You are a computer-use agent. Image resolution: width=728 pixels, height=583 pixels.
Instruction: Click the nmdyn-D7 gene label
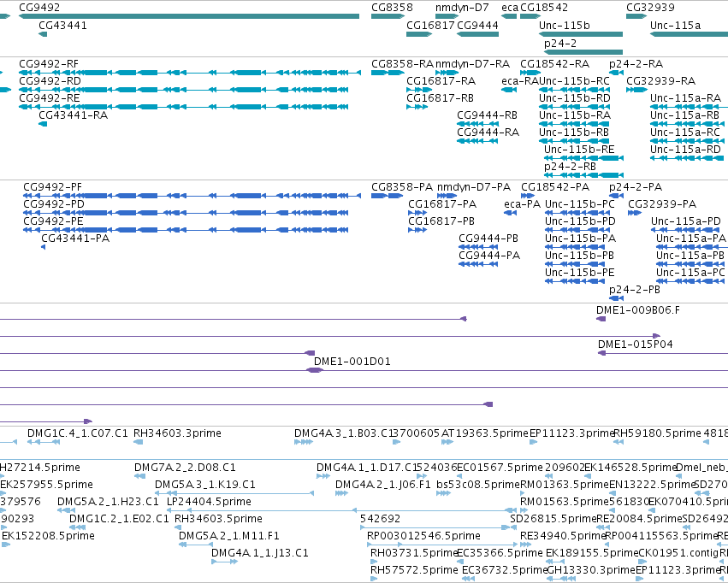point(462,8)
